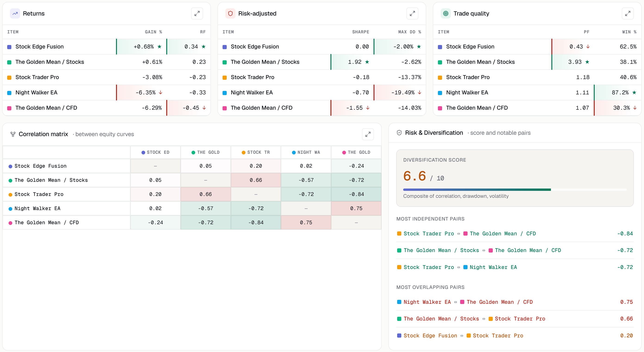Click -0.57 cell in Night Walker EA row
The height and width of the screenshot is (352, 644).
point(205,208)
